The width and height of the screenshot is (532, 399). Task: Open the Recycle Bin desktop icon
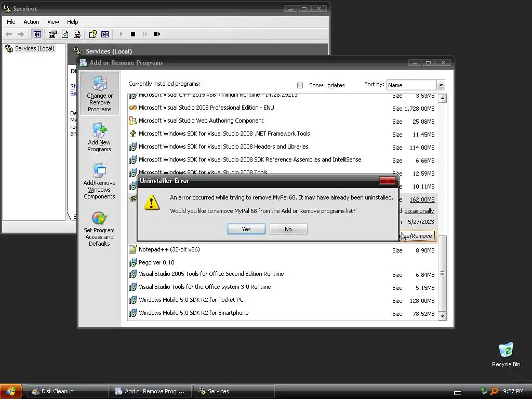pos(506,354)
